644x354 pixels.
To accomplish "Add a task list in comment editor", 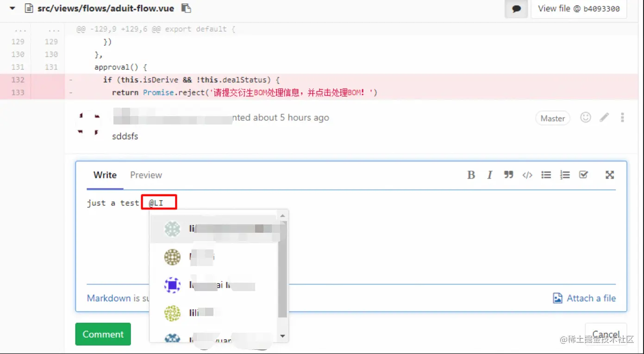I will [583, 175].
